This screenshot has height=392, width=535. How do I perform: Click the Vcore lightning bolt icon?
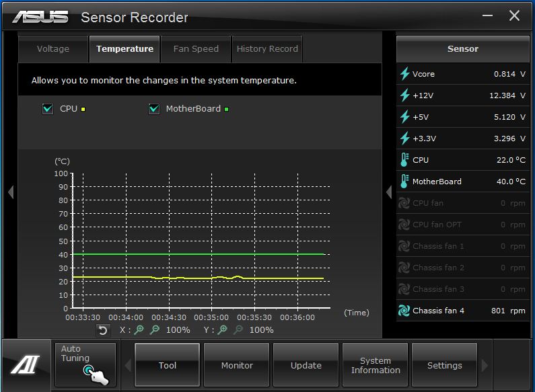[404, 74]
